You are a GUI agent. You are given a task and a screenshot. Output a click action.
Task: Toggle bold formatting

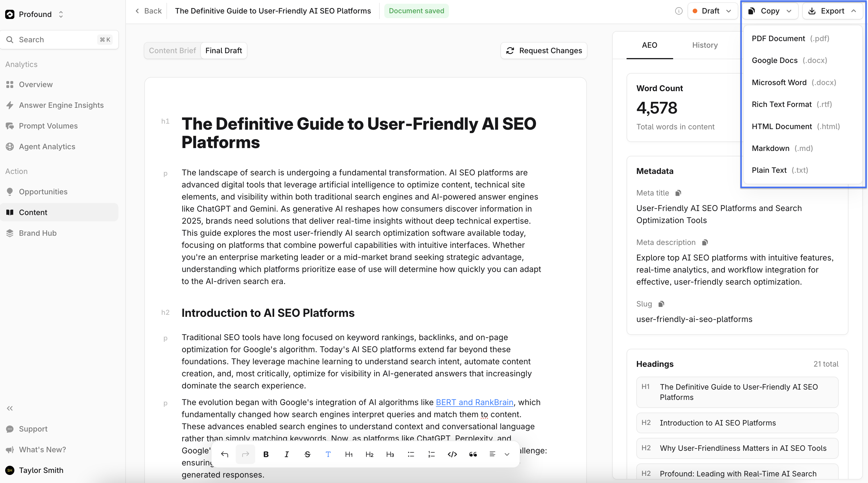point(266,454)
